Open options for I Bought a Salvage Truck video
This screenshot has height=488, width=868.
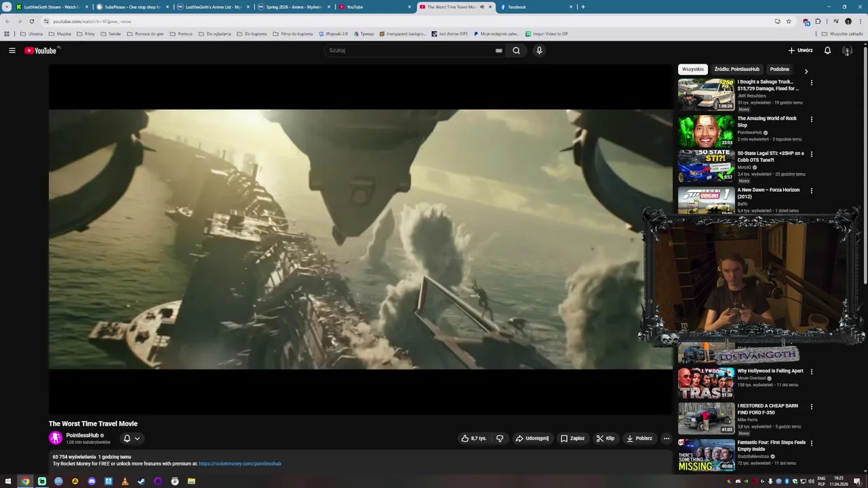[x=811, y=83]
